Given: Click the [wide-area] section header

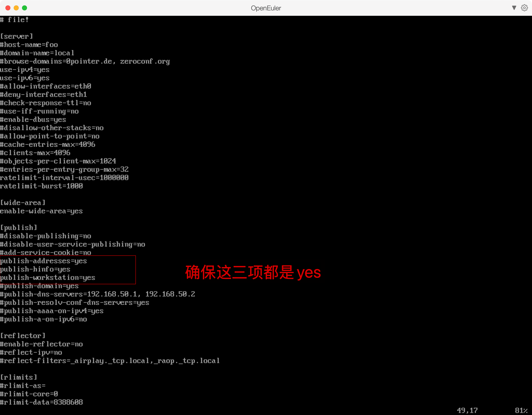Looking at the screenshot, I should pyautogui.click(x=23, y=203).
